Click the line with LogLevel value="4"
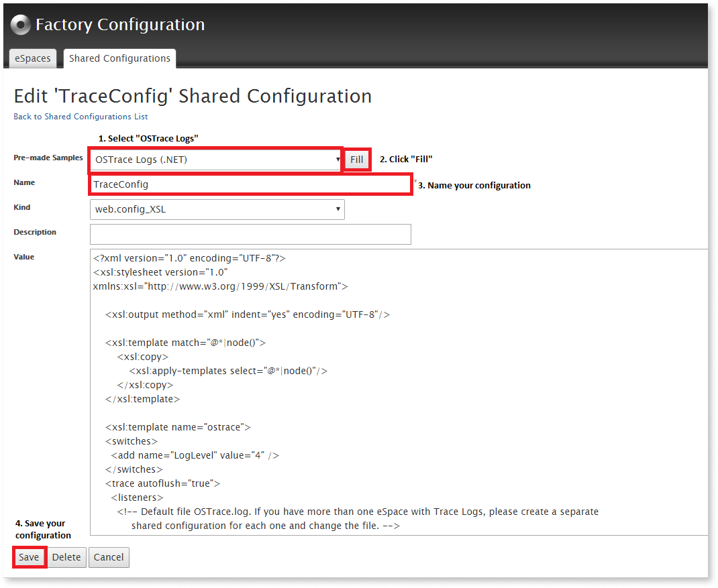This screenshot has width=718, height=588. coord(195,455)
